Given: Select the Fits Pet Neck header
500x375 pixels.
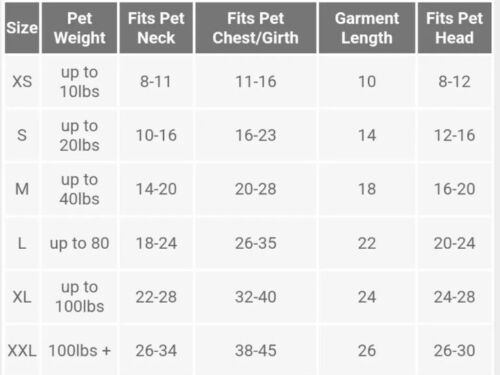Looking at the screenshot, I should click(x=156, y=28).
